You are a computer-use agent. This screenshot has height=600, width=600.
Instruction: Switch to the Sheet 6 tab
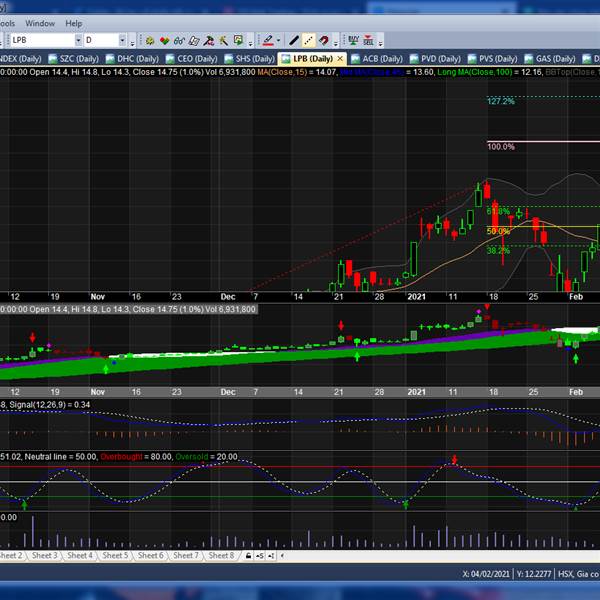150,556
